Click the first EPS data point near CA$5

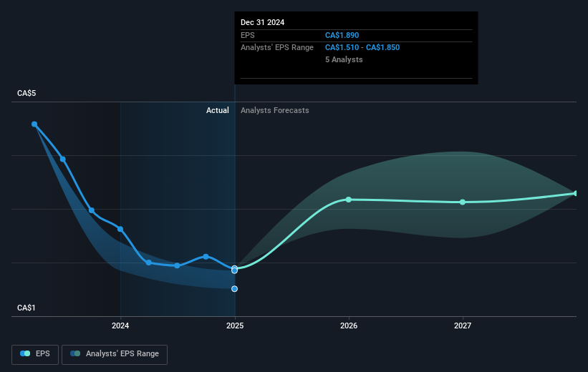click(x=34, y=124)
